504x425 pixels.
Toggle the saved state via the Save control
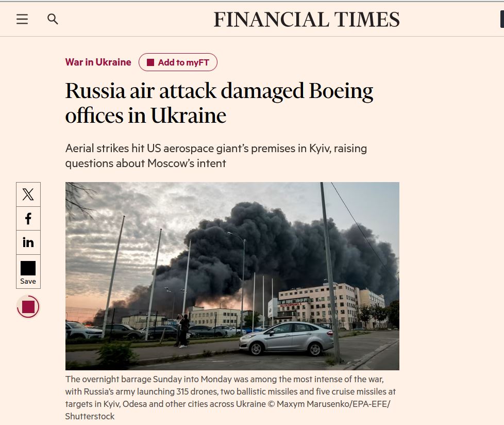pyautogui.click(x=28, y=271)
